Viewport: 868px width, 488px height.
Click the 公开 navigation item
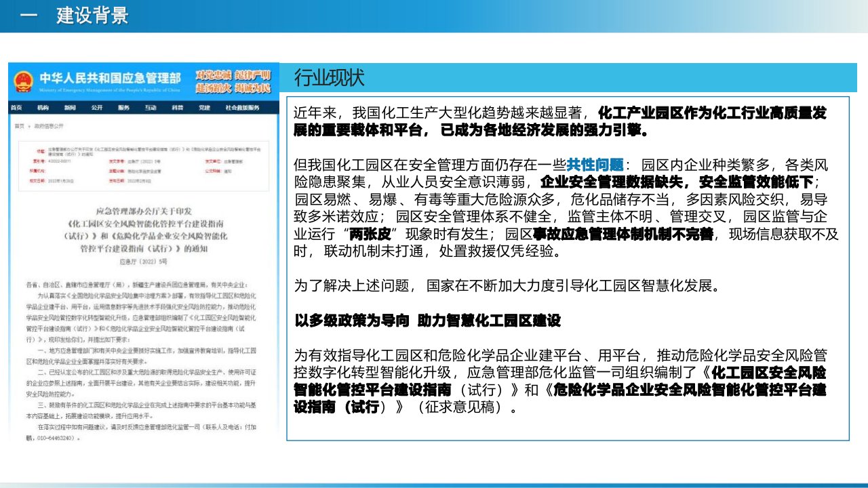tap(96, 108)
